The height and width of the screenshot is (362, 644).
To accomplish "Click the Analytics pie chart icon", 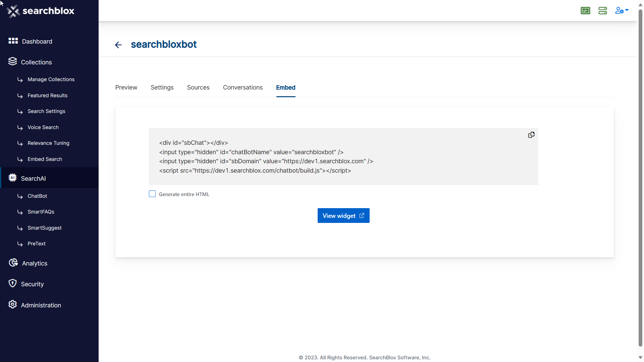I will (x=13, y=263).
